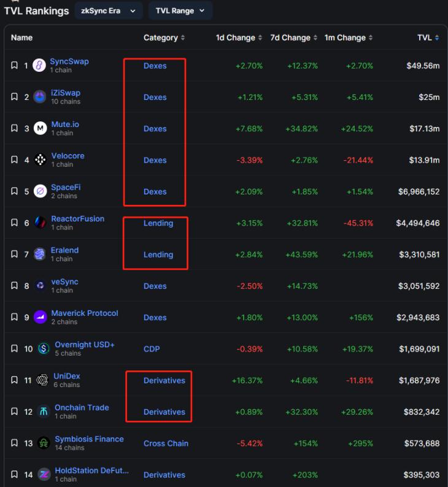Click the Mute.io logo icon
Viewport: 448px width, 487px height.
click(40, 129)
